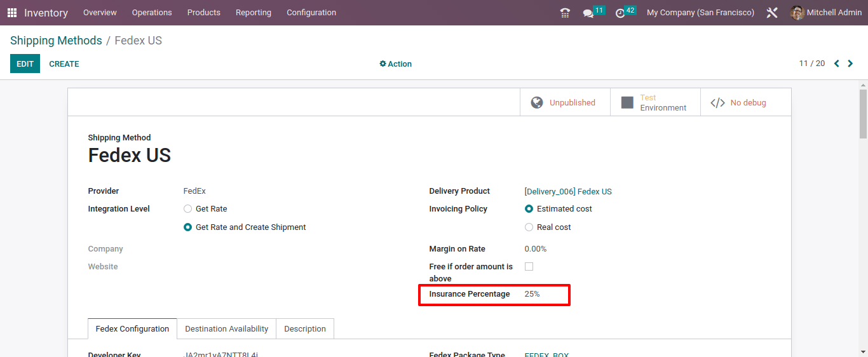Click Mitchell Admin avatar picture
Screen dimensions: 868x357
797,13
